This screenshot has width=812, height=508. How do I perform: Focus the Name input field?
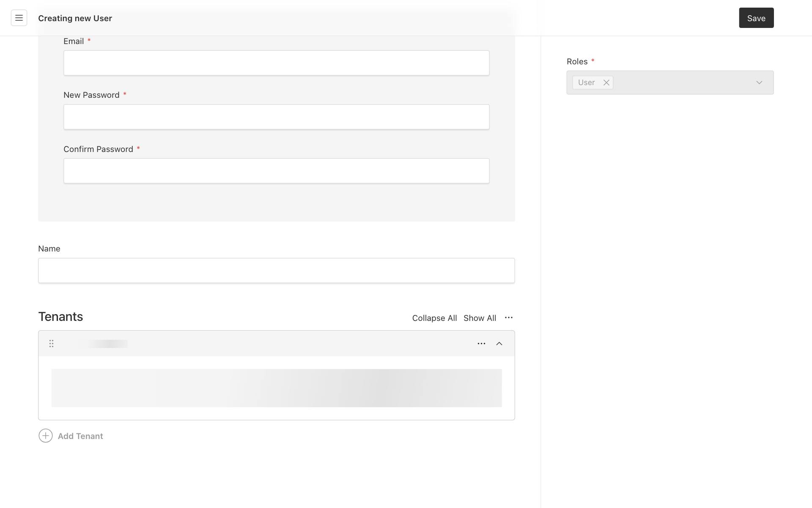coord(277,271)
